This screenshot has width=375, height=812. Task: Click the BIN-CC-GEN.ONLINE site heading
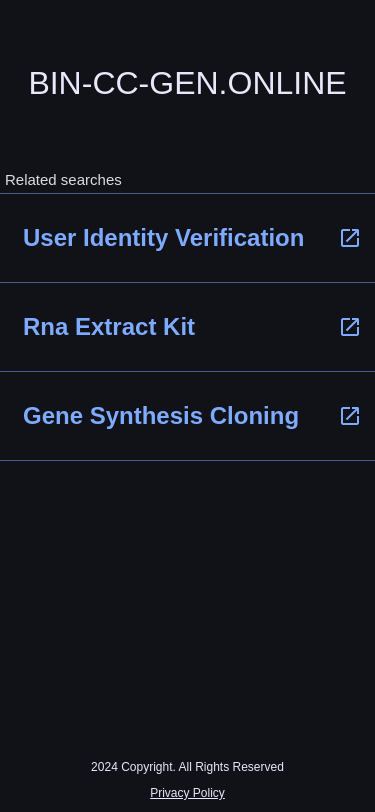(188, 83)
